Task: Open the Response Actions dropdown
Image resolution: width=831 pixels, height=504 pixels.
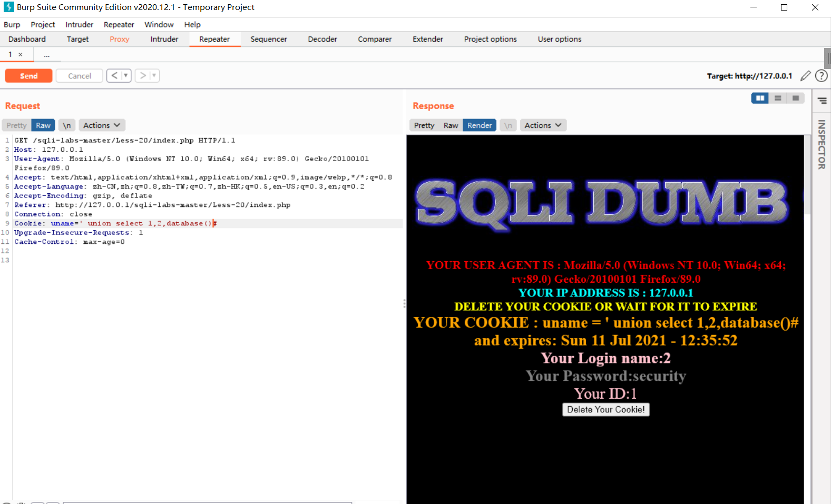Action: (543, 125)
